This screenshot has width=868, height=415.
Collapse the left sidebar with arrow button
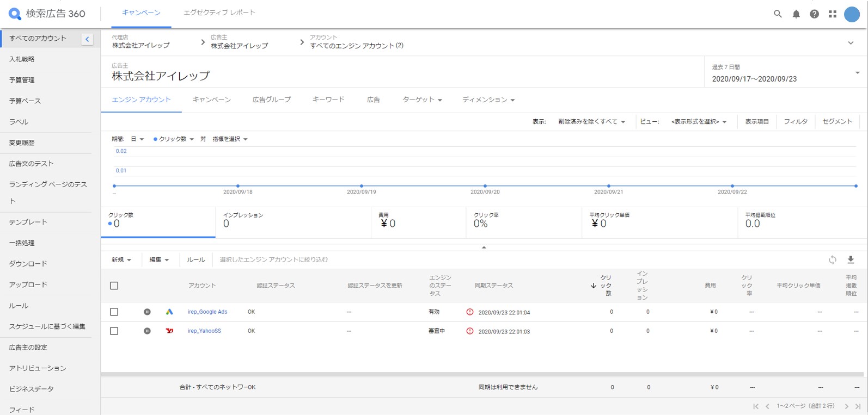[x=87, y=39]
